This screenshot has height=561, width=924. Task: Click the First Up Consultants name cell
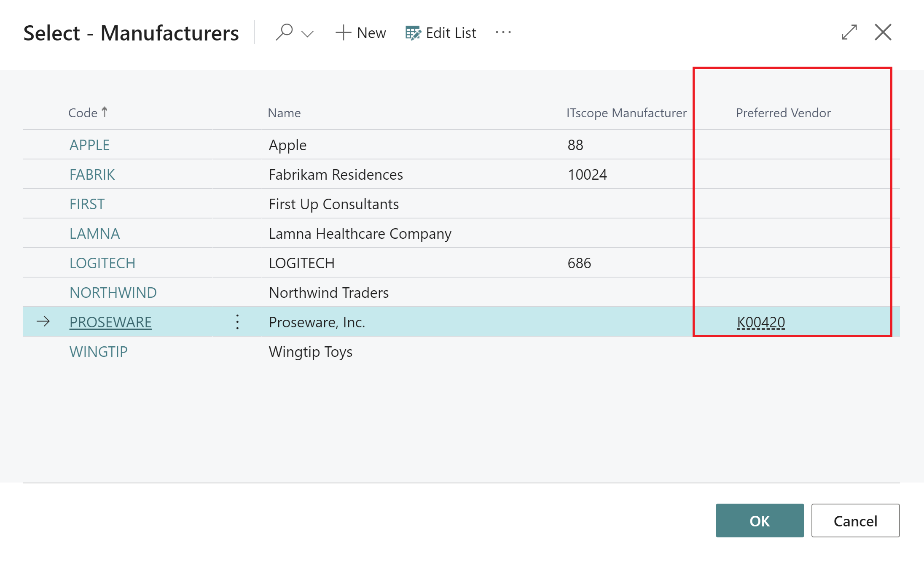point(334,204)
